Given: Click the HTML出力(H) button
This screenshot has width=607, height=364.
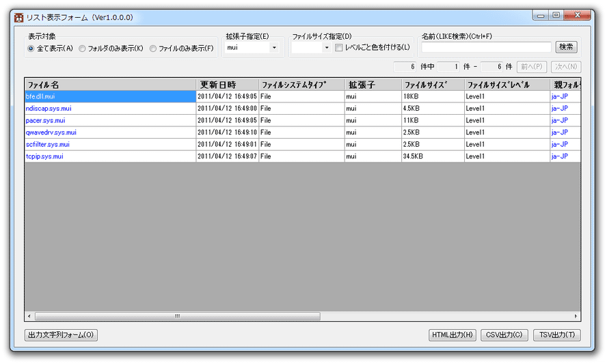Looking at the screenshot, I should pyautogui.click(x=452, y=335).
